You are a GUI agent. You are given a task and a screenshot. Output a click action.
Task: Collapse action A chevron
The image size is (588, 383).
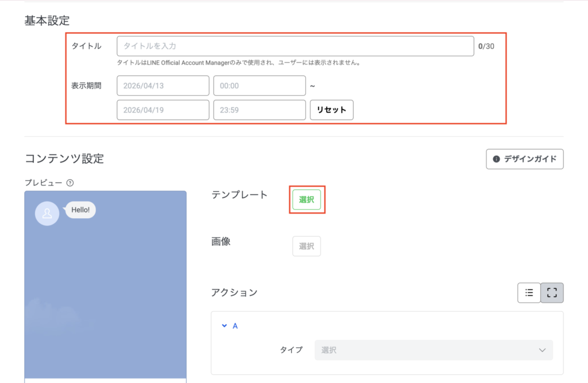225,326
